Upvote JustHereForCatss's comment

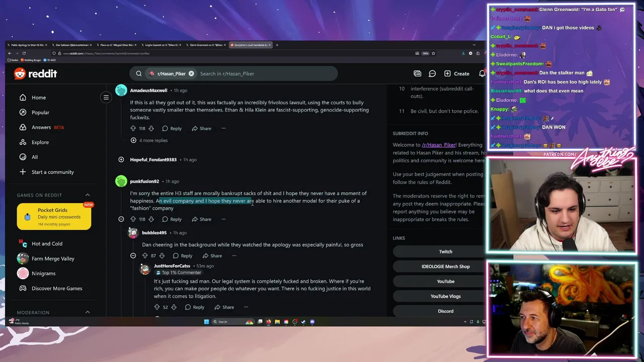coord(157,307)
